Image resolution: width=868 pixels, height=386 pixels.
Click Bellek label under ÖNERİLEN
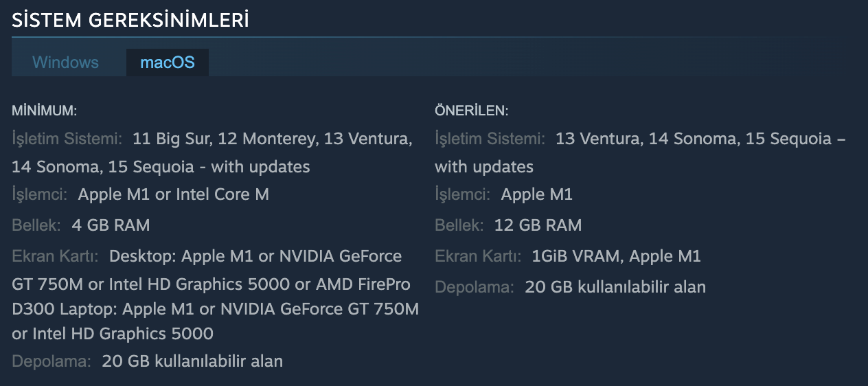[x=459, y=225]
